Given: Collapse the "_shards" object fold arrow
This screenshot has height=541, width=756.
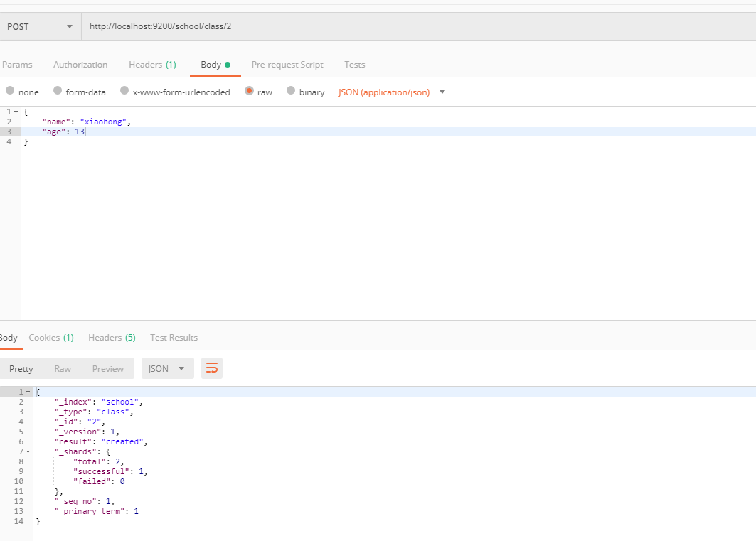Looking at the screenshot, I should click(x=28, y=452).
